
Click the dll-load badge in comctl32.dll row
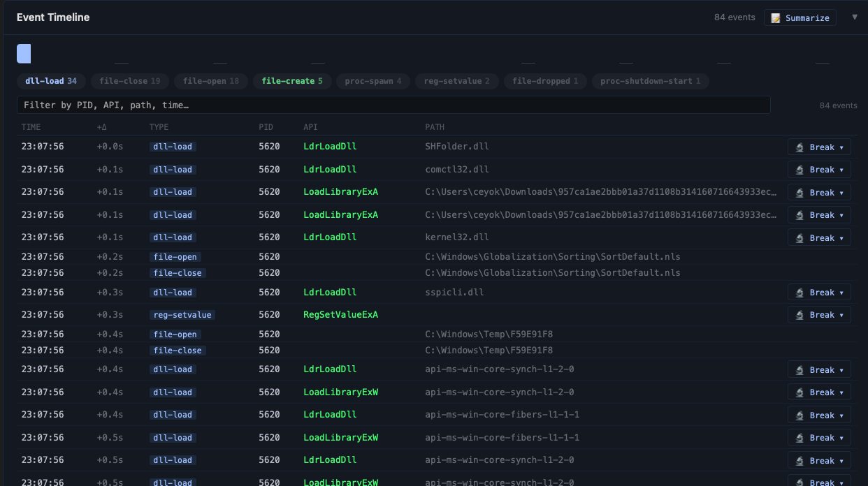tap(173, 170)
